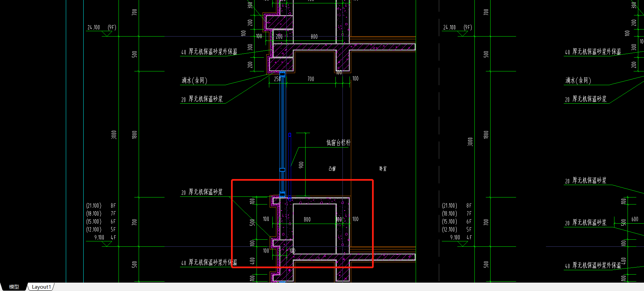The image size is (644, 291).
Task: Click the 800 dimension inside the lower bay window
Action: click(307, 220)
